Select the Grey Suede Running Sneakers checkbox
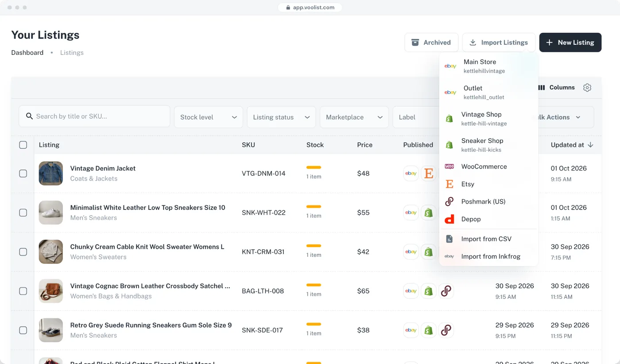 coord(23,330)
